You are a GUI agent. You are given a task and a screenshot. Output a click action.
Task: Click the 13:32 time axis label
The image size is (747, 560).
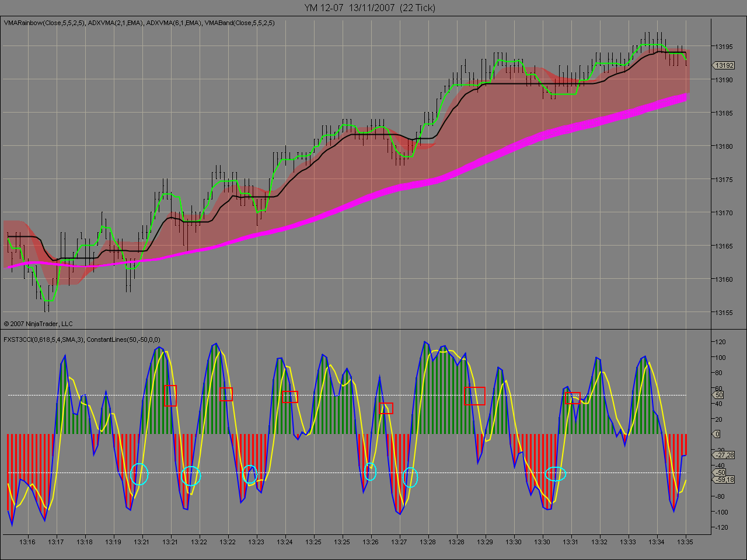[599, 542]
